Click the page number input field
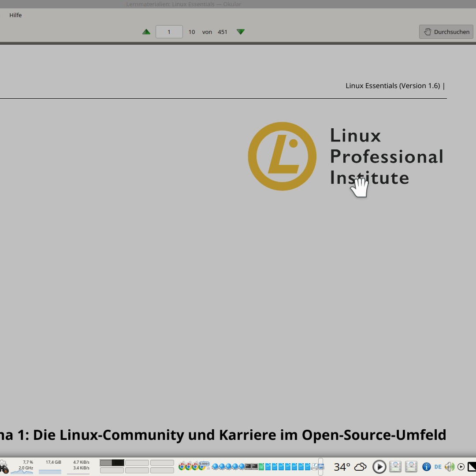This screenshot has width=476, height=476. coord(169,32)
